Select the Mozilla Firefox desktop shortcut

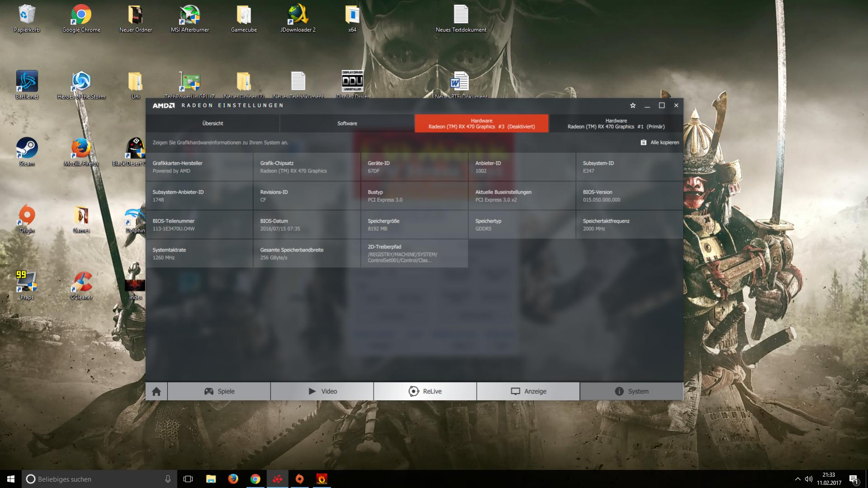coord(81,152)
